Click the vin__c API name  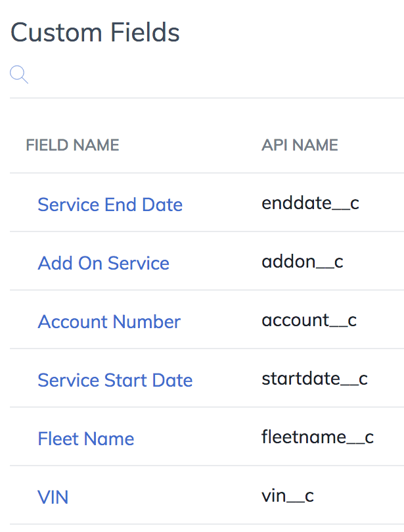point(288,496)
